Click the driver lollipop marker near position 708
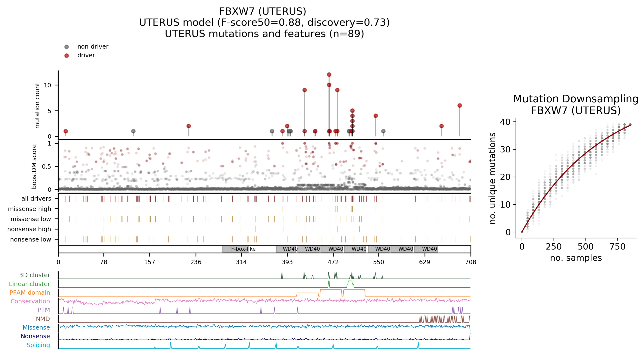The height and width of the screenshot is (357, 644). [x=459, y=106]
